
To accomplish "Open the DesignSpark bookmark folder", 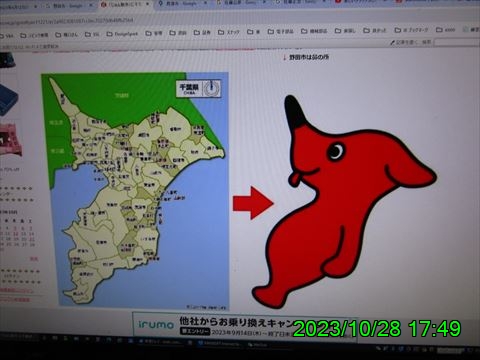I will pos(122,34).
